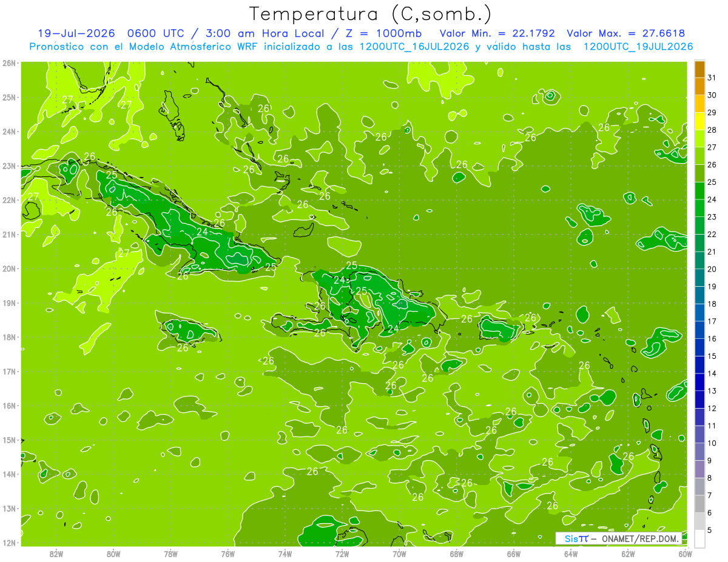Click the 17N latitude axis label

pyautogui.click(x=9, y=372)
